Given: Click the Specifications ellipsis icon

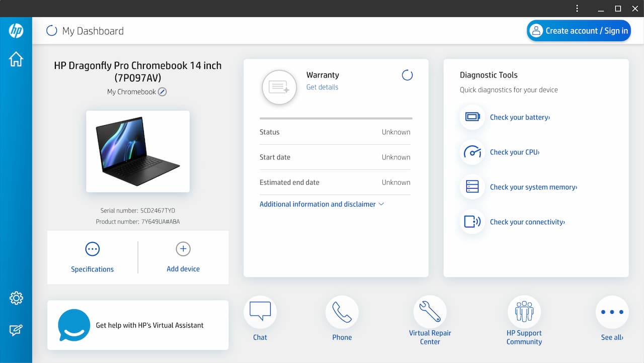Looking at the screenshot, I should (93, 249).
